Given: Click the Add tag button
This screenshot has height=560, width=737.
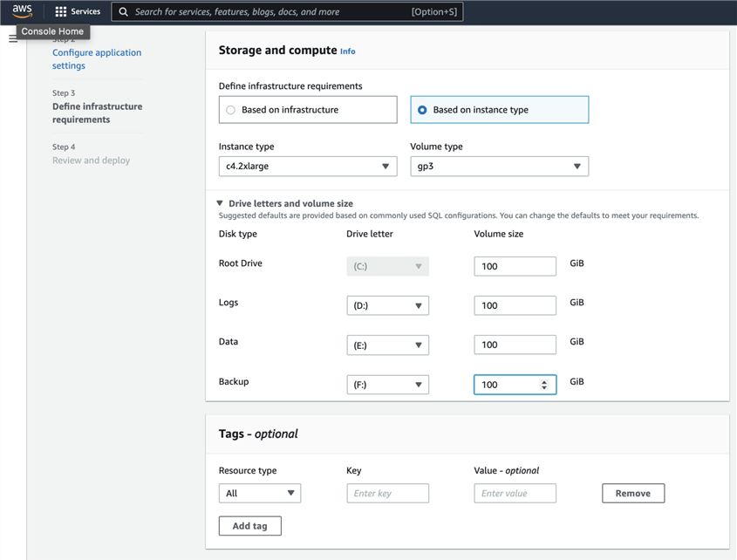Looking at the screenshot, I should (249, 526).
